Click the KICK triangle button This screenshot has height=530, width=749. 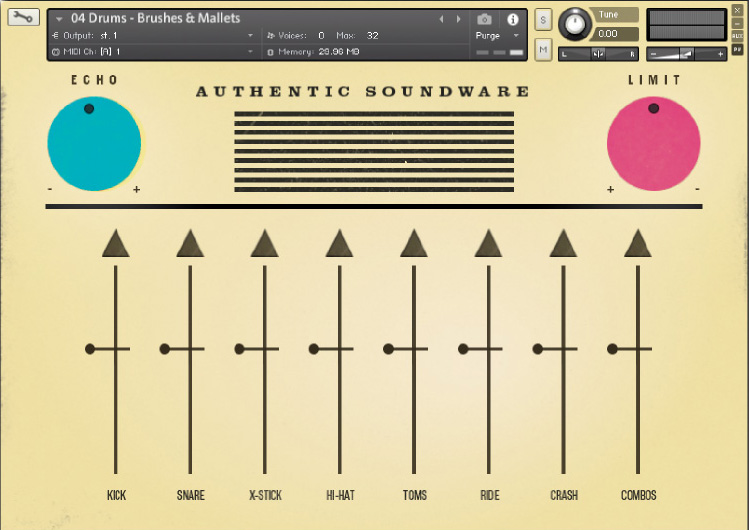coord(116,244)
